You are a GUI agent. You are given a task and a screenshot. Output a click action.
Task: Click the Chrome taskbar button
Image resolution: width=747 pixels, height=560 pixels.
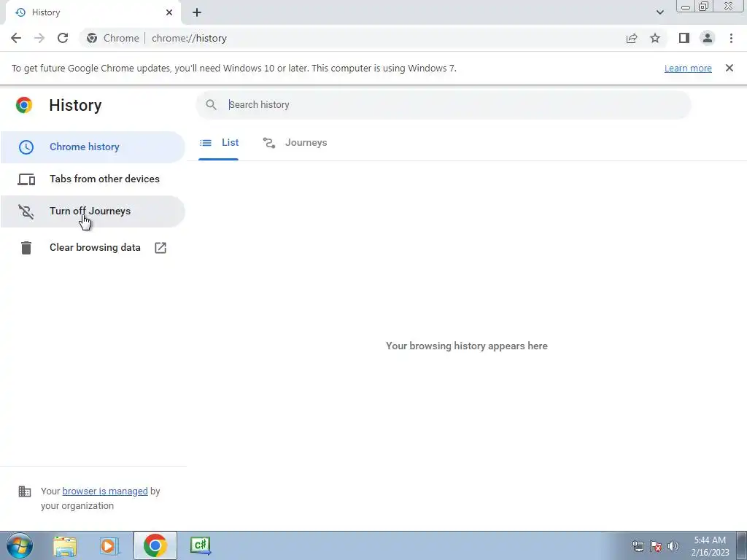tap(155, 545)
